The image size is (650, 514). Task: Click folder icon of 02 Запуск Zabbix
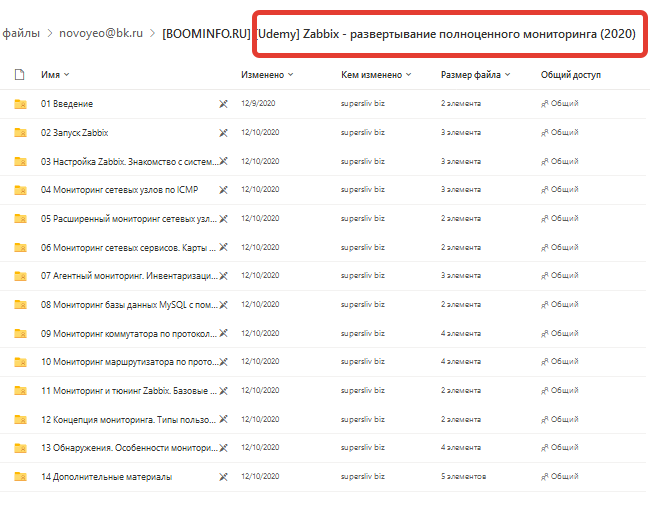[x=20, y=133]
